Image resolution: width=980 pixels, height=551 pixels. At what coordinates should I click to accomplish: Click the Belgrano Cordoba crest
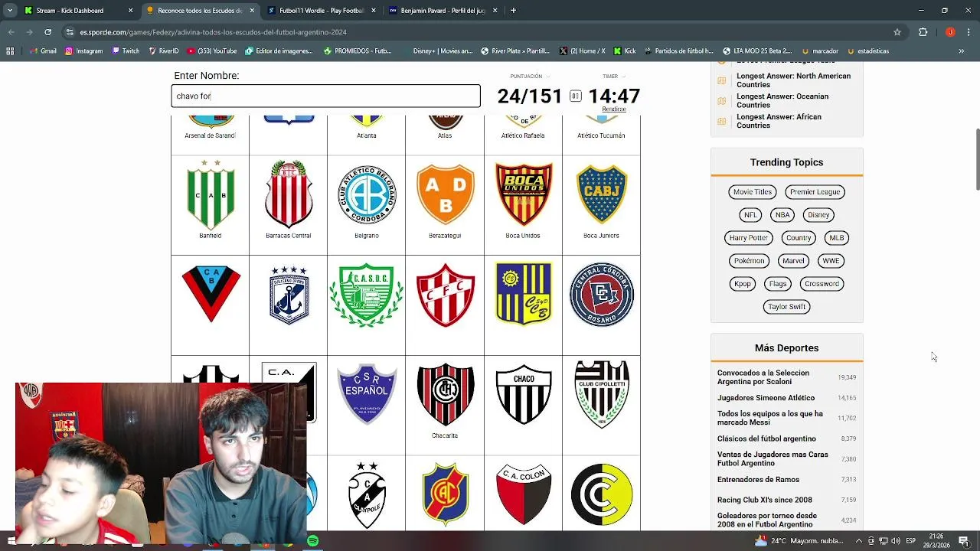click(x=367, y=194)
